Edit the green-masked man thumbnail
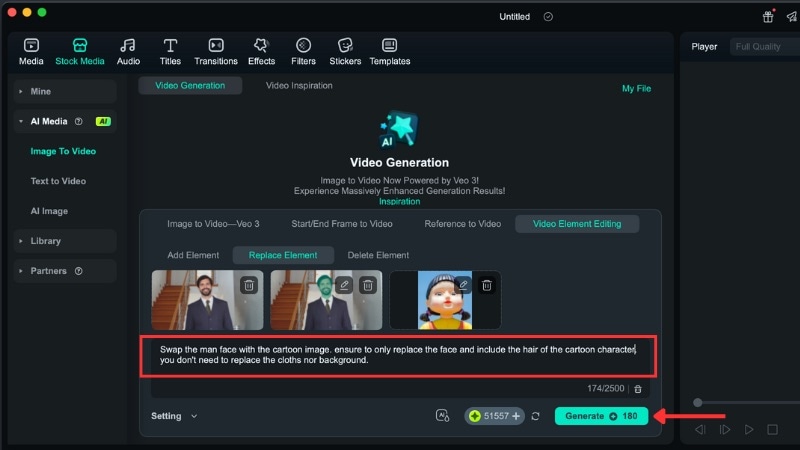The image size is (800, 450). coord(344,285)
